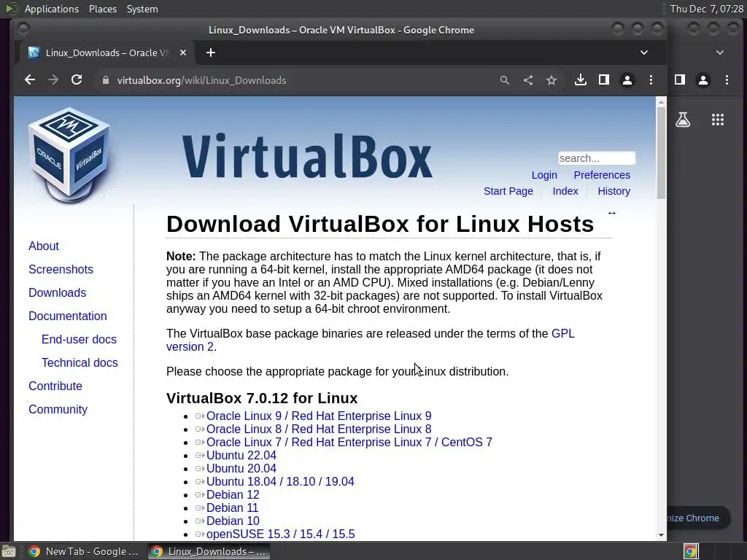Open profile avatar in background Chrome window
Viewport: 747px width, 560px height.
click(x=703, y=80)
